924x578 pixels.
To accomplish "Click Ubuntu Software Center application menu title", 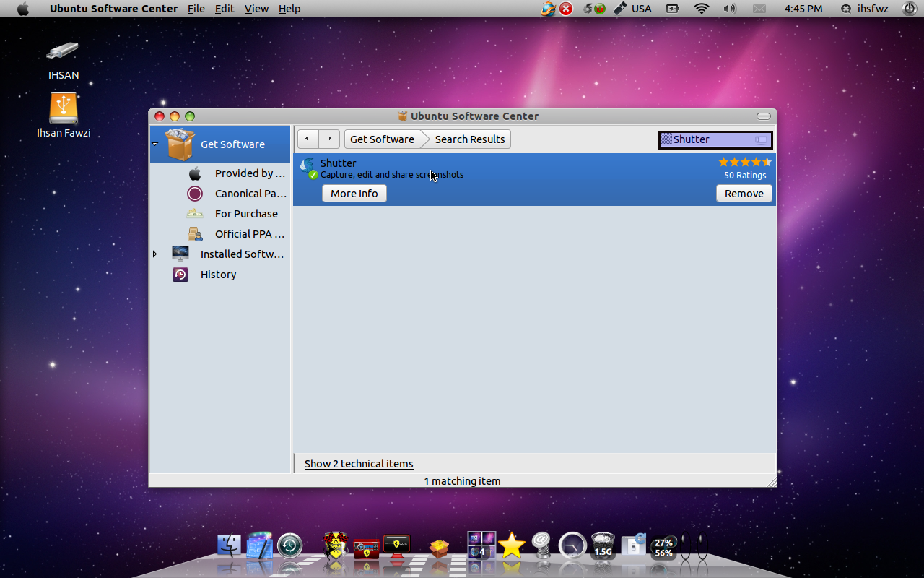I will (x=113, y=9).
